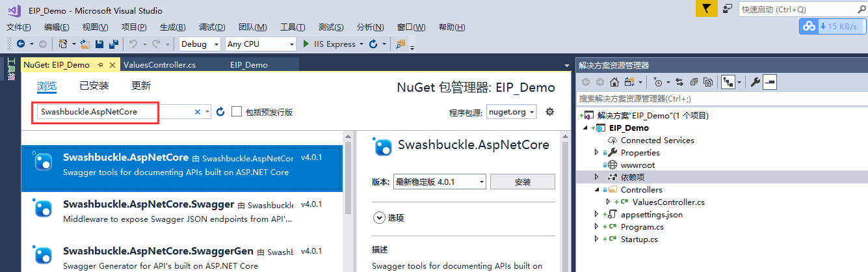Click the Undo arrow in toolbar

click(x=133, y=44)
